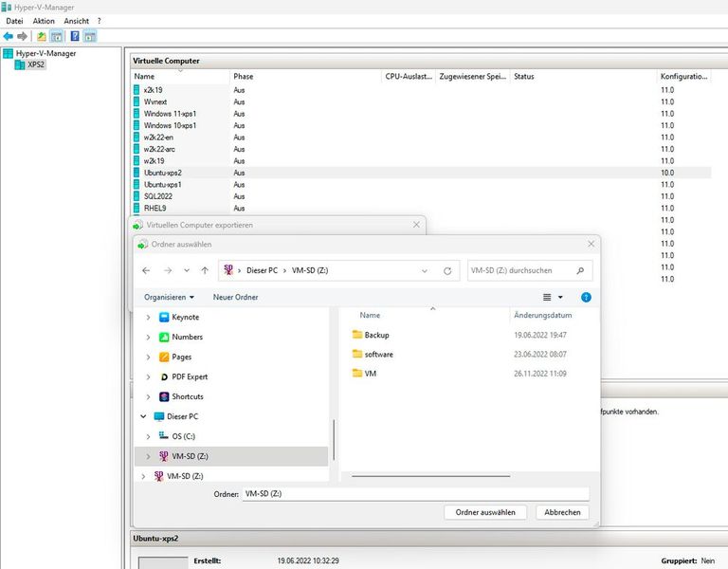Go forward in folder dialog navigation

[x=168, y=270]
